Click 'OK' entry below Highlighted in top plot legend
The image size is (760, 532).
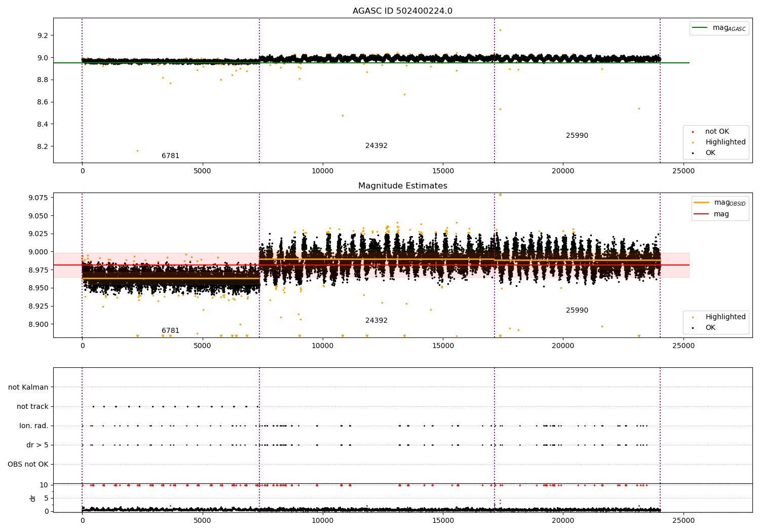point(710,153)
